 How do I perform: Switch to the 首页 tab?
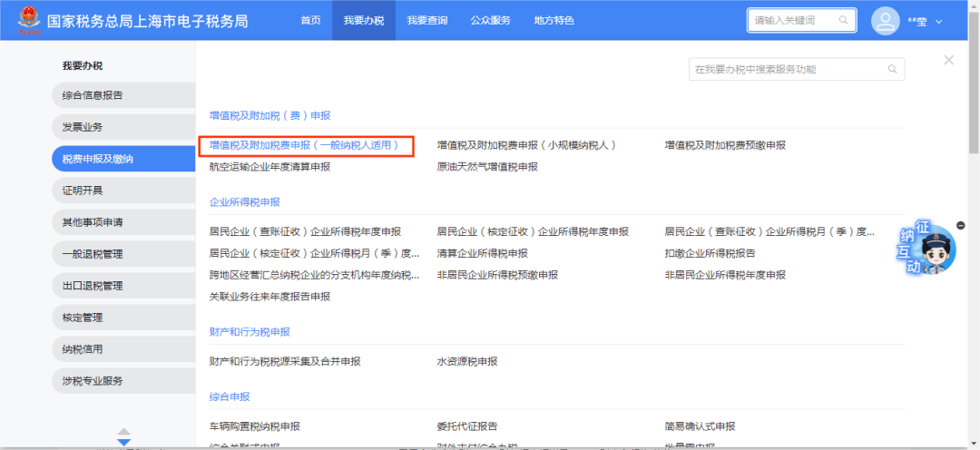pos(310,20)
